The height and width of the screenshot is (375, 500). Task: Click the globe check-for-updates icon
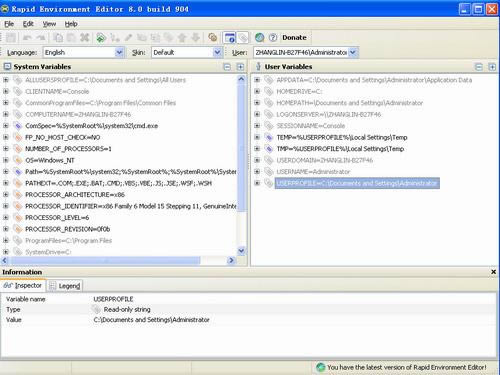(x=260, y=38)
